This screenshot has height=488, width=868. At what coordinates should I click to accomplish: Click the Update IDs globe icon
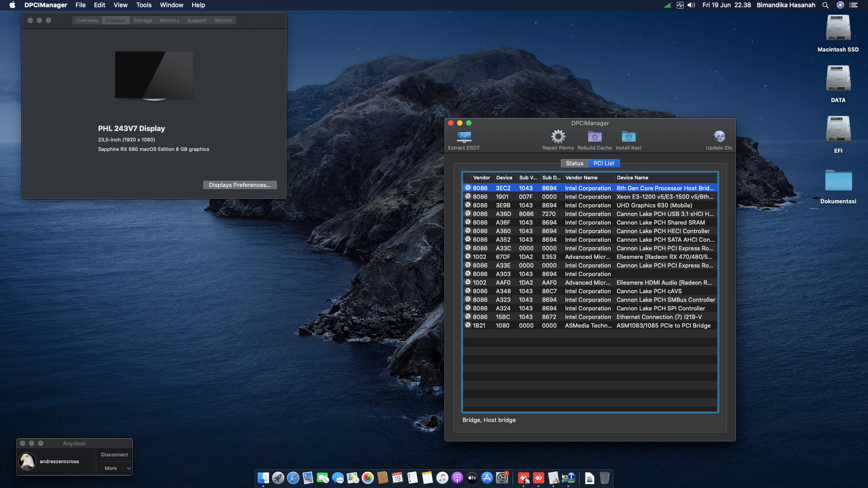pos(719,137)
